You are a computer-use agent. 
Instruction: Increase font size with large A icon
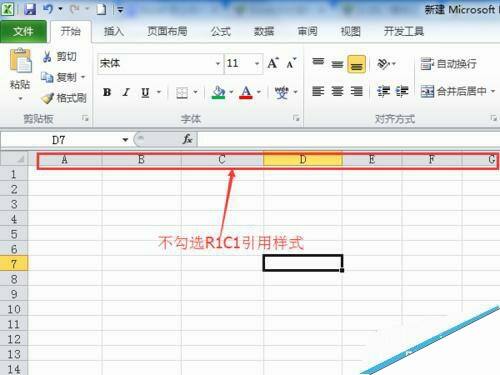tap(273, 63)
